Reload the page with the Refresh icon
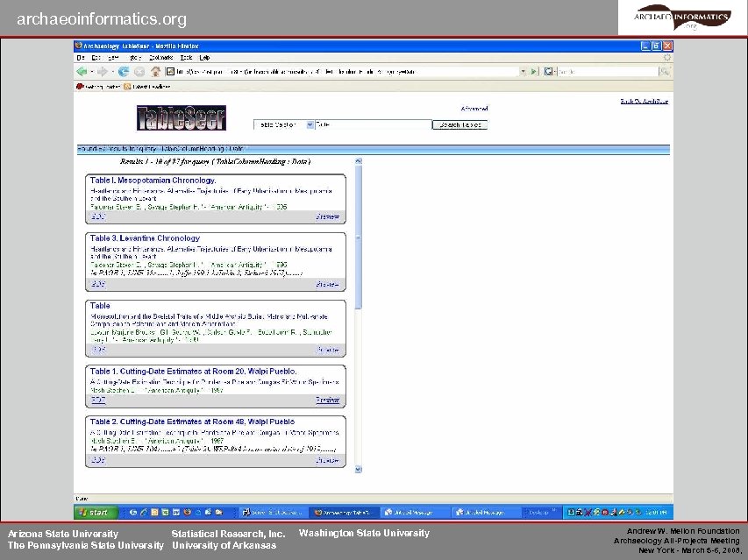Image resolution: width=748 pixels, height=560 pixels. (124, 72)
